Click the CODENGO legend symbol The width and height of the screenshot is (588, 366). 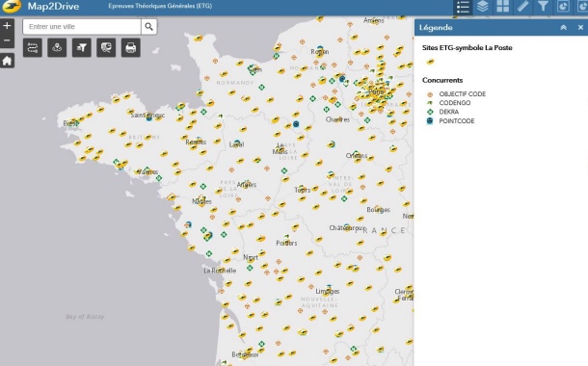click(x=430, y=103)
